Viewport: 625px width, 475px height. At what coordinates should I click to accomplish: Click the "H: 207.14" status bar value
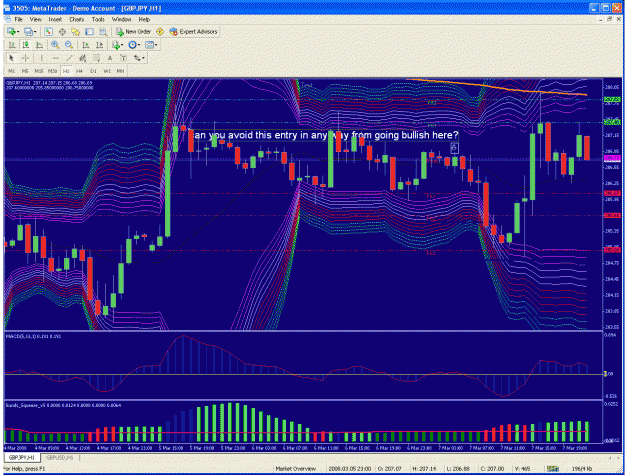point(425,469)
